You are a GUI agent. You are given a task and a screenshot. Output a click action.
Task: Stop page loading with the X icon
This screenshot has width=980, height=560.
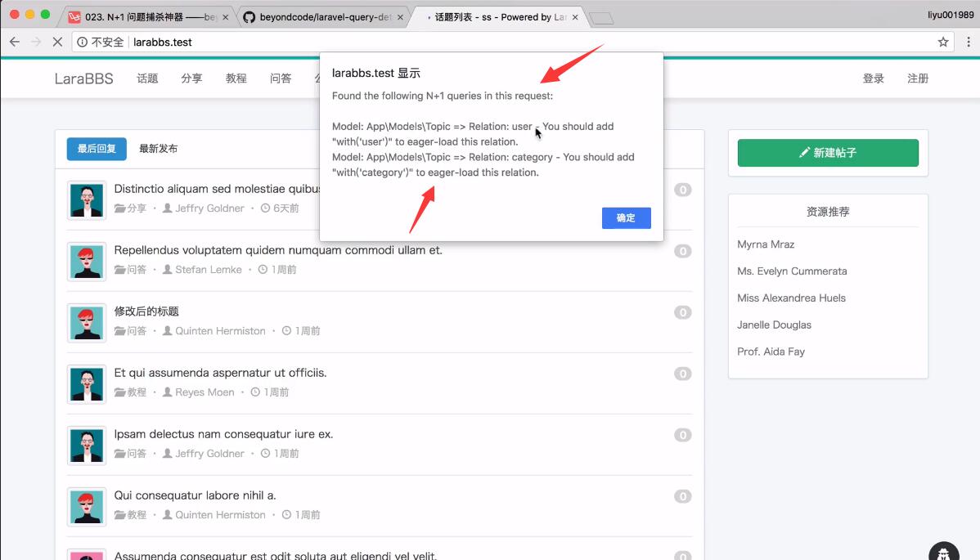point(56,42)
